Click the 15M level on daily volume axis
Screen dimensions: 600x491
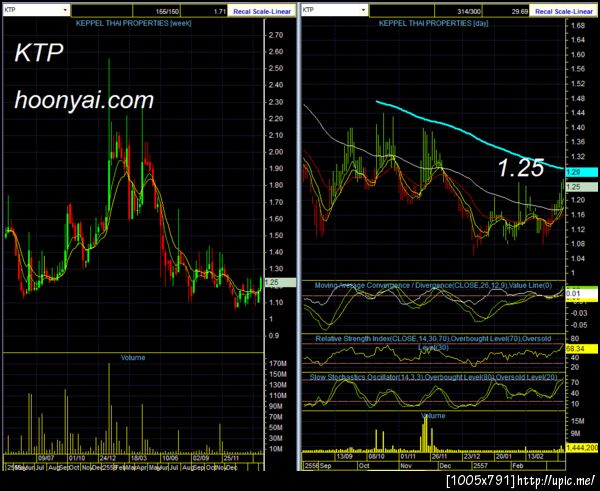point(577,421)
